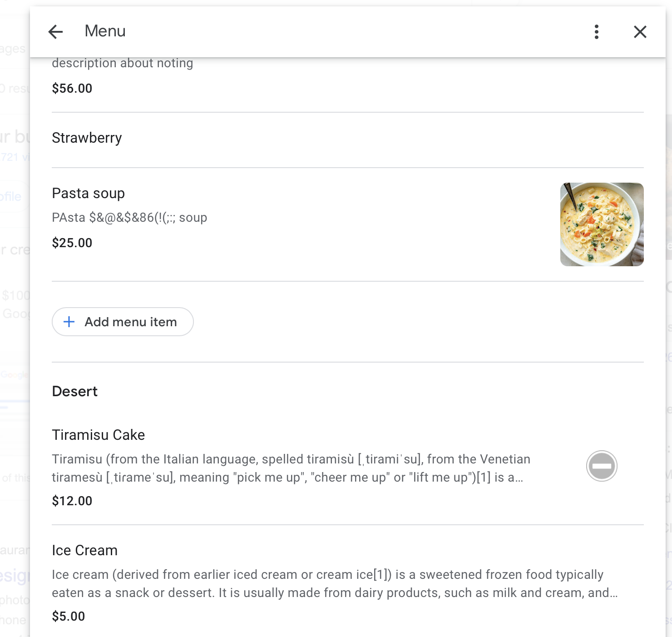
Task: Click the $56.00 priced item
Action: [x=72, y=88]
